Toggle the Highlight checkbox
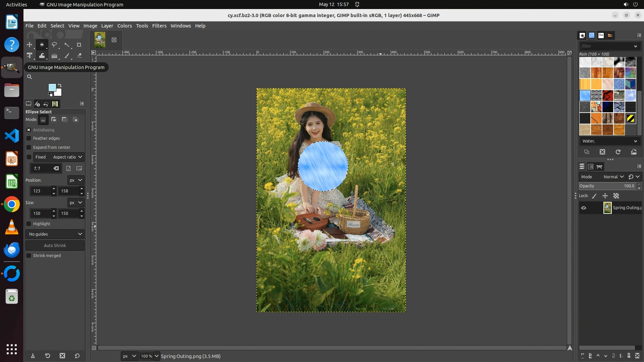This screenshot has width=644, height=362. point(29,224)
